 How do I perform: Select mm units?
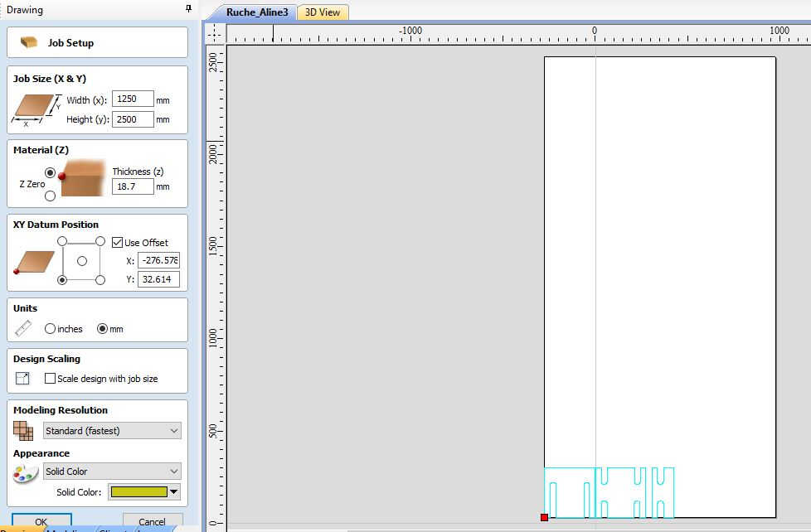(102, 329)
